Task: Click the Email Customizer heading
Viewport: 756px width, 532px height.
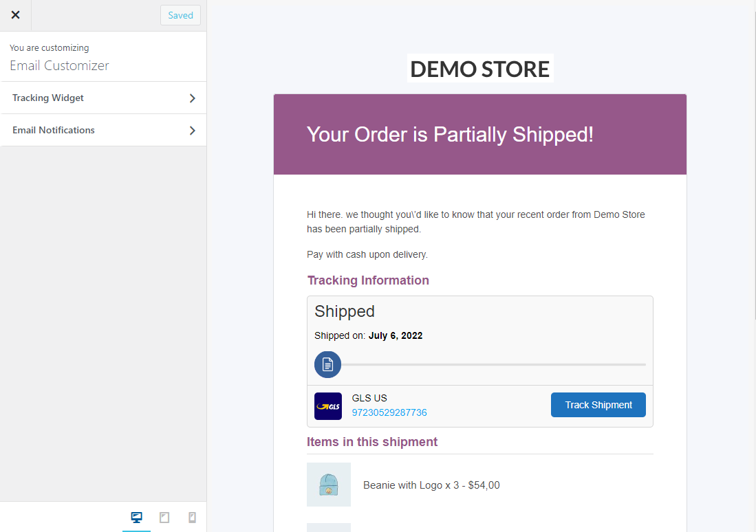Action: pyautogui.click(x=59, y=65)
